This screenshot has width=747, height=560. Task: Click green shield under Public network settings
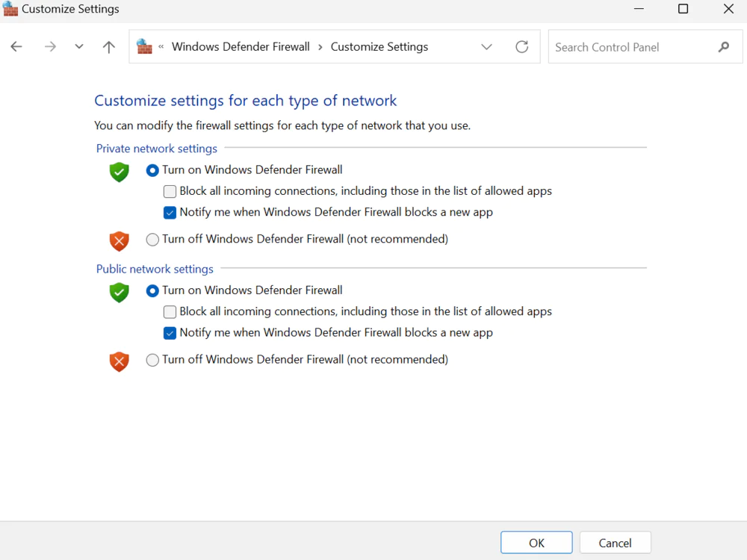pyautogui.click(x=119, y=293)
